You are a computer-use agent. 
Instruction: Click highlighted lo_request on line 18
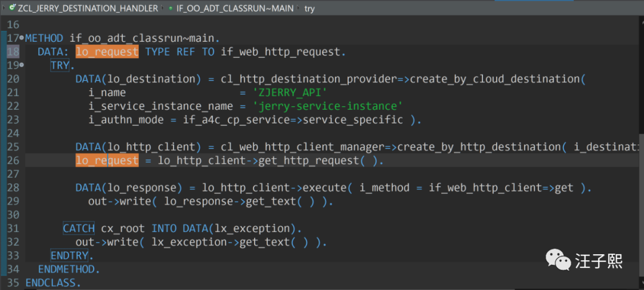(x=107, y=52)
